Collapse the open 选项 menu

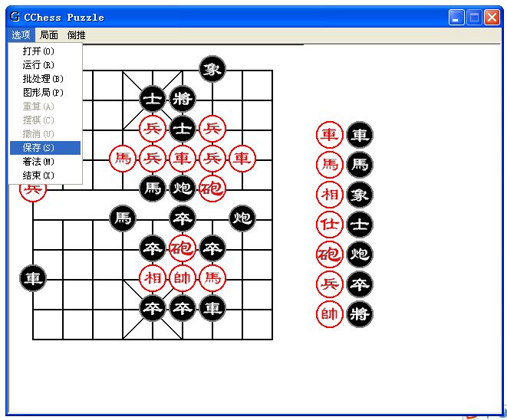(x=21, y=35)
